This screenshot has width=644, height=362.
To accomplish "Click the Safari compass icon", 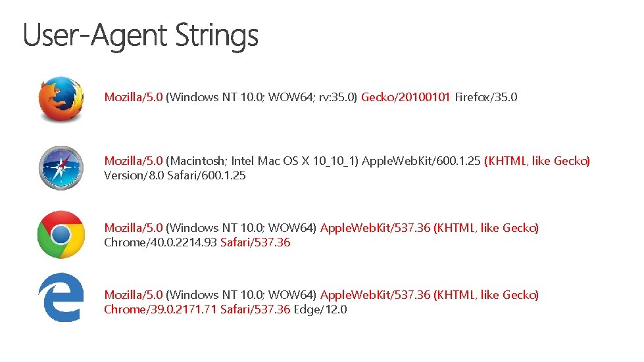I will click(61, 168).
